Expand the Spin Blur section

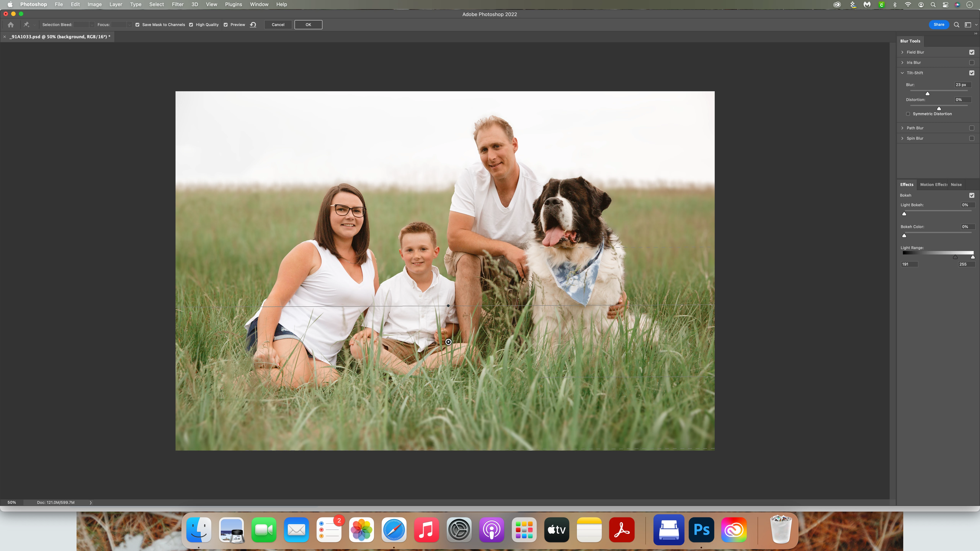[x=902, y=138]
